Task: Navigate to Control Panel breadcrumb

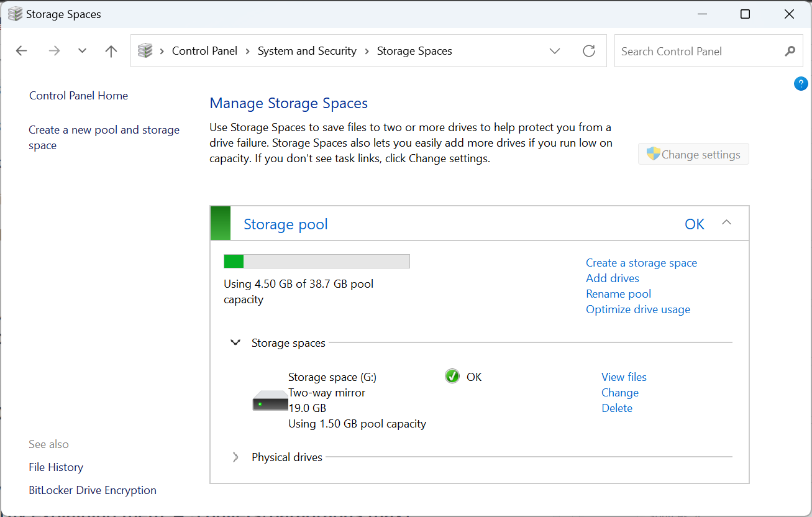Action: pos(204,51)
